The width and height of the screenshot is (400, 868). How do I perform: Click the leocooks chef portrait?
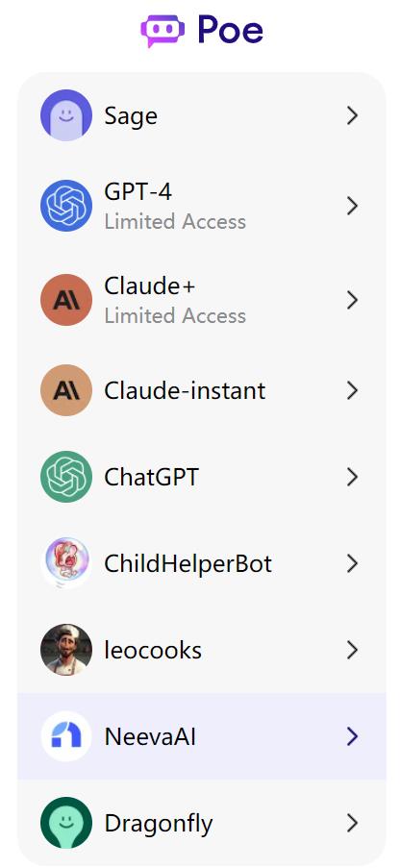[x=66, y=650]
